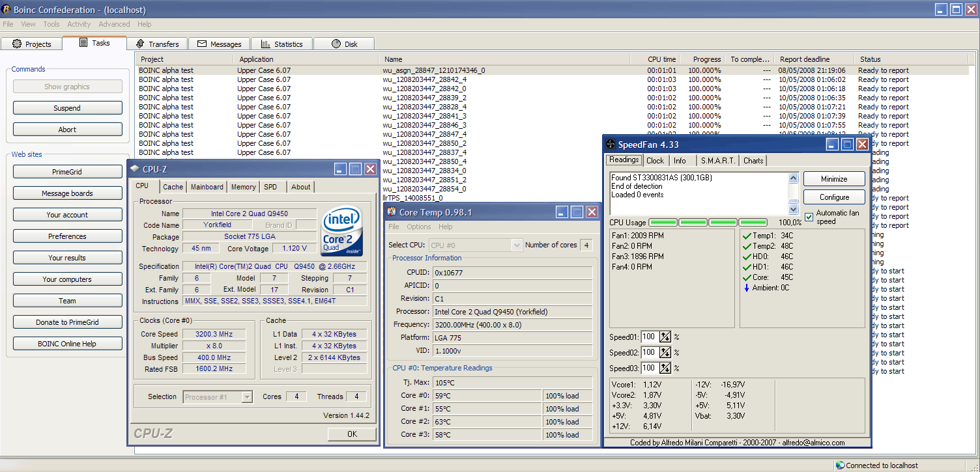Open the Help menu in Core Temp
This screenshot has height=472, width=980.
(x=445, y=227)
